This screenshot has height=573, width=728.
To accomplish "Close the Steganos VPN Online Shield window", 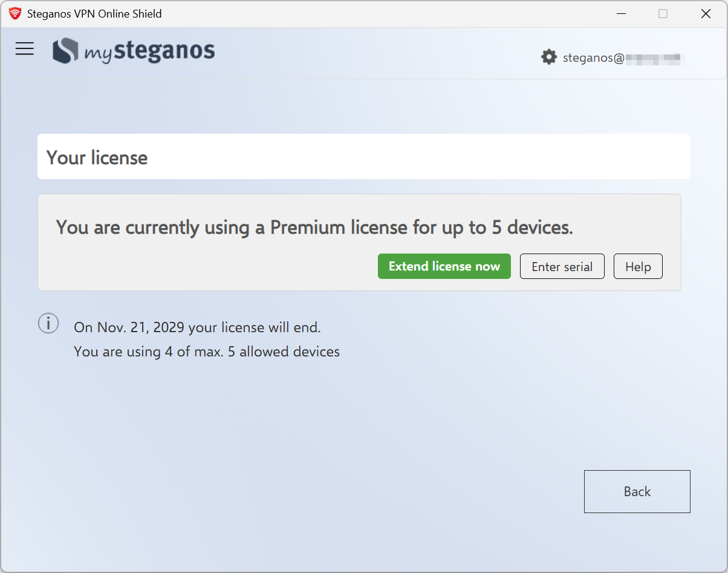I will 706,13.
